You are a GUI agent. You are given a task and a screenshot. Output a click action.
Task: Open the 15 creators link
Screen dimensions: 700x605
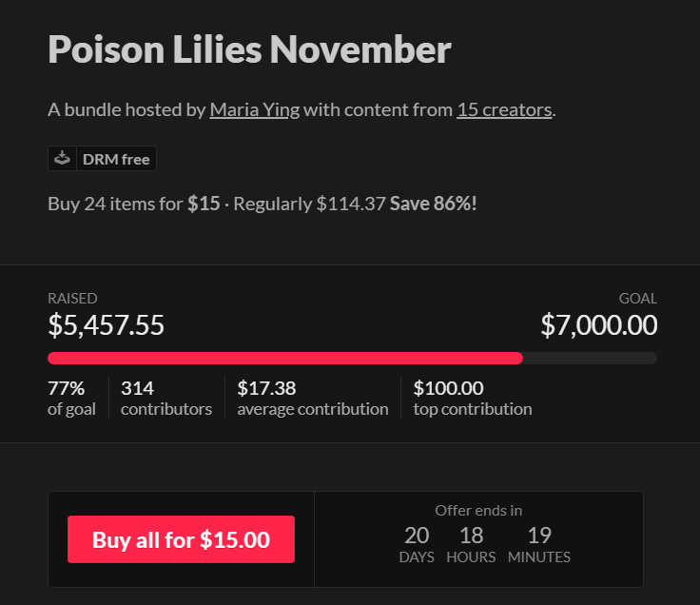(x=504, y=109)
